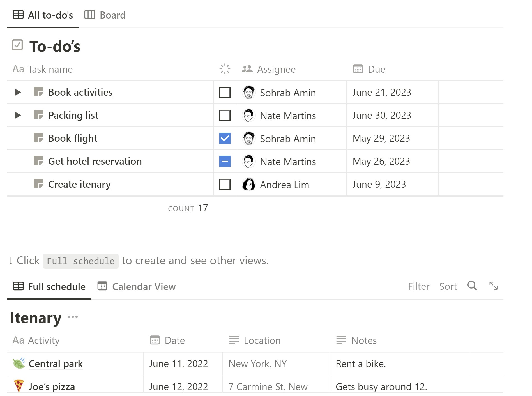This screenshot has height=396, width=532.
Task: Click the search magnifier icon
Action: tap(472, 286)
